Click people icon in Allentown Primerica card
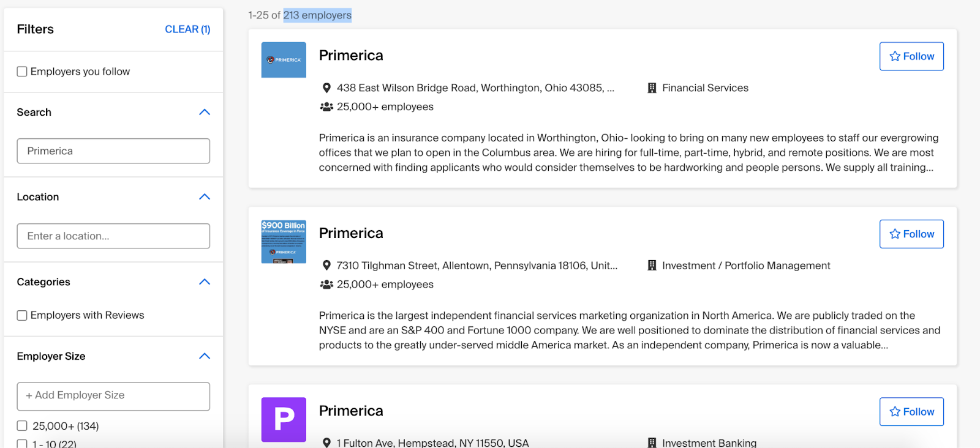Viewport: 980px width, 448px height. click(326, 285)
